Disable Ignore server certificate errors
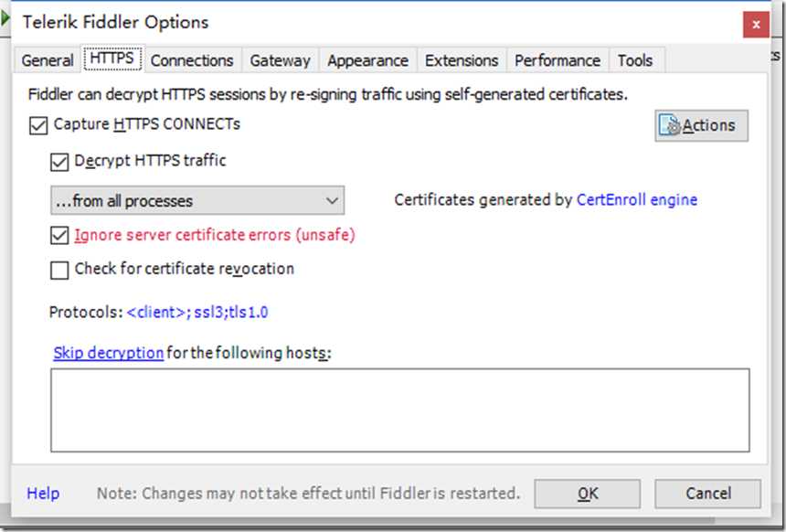 59,235
